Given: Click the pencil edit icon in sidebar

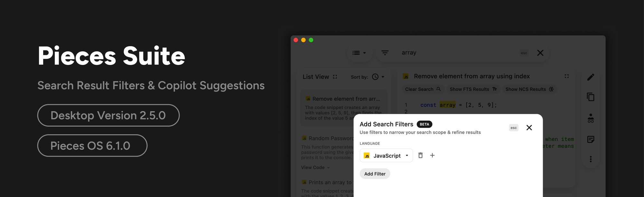Looking at the screenshot, I should [x=591, y=77].
